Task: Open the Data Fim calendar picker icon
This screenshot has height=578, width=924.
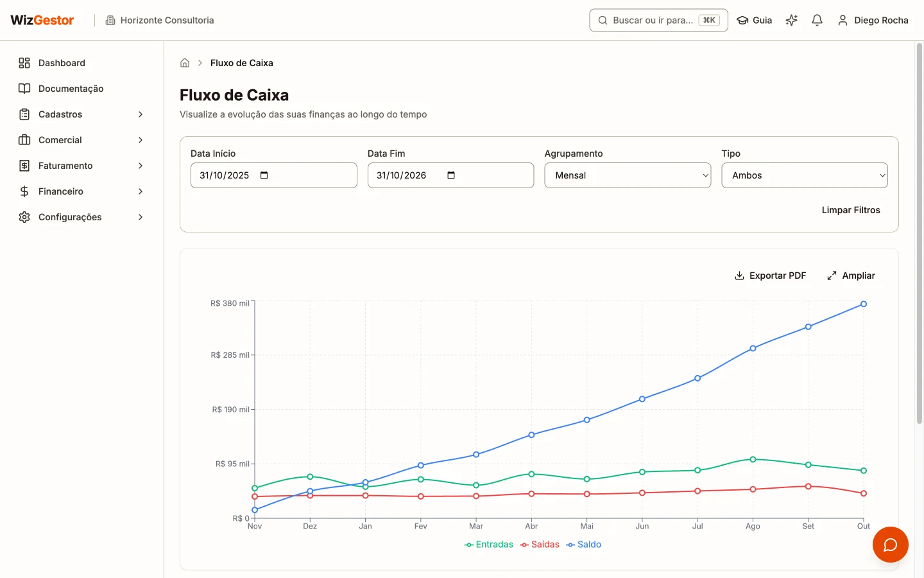Action: point(451,175)
